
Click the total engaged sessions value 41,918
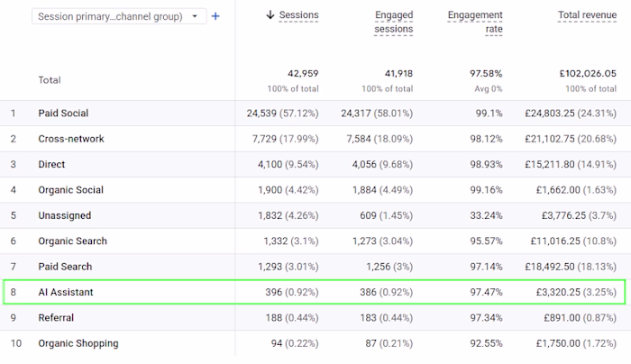(398, 74)
